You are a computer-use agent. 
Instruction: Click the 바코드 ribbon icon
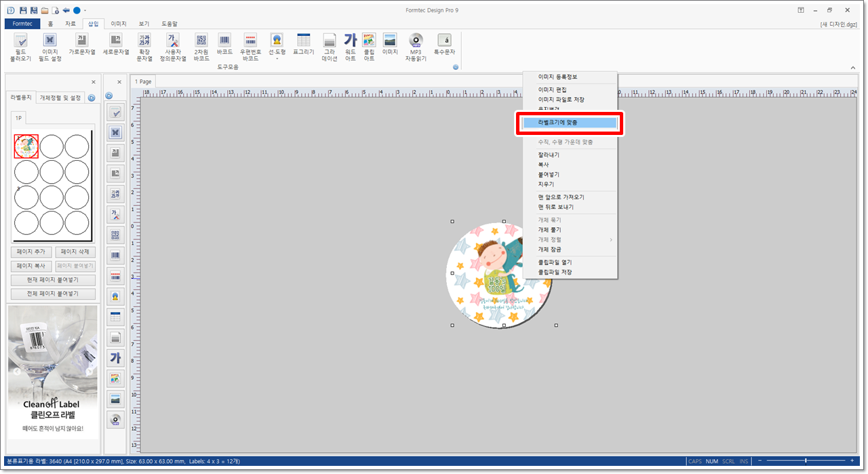coord(224,44)
